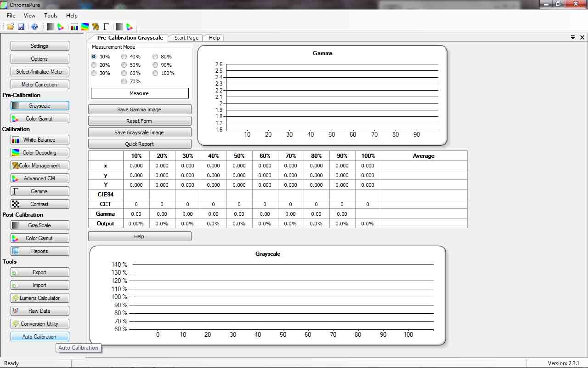Select the 100% measurement mode option
The image size is (588, 368).
(x=156, y=73)
